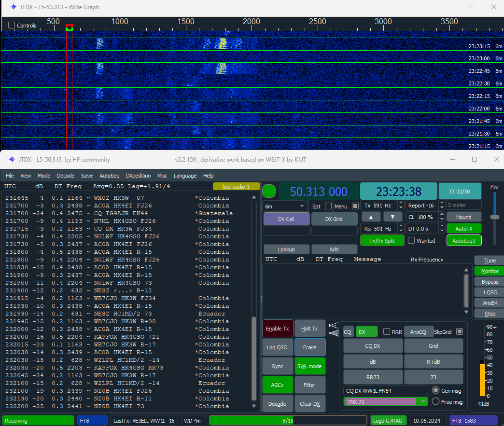Click the Tune button
504x426 pixels.
coord(490,261)
